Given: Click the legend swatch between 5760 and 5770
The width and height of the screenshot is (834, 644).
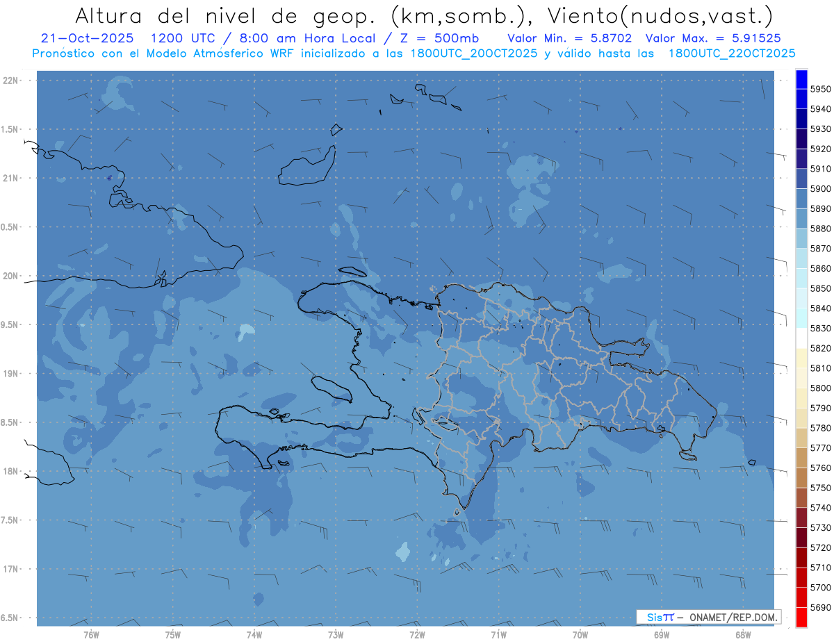Looking at the screenshot, I should click(801, 457).
